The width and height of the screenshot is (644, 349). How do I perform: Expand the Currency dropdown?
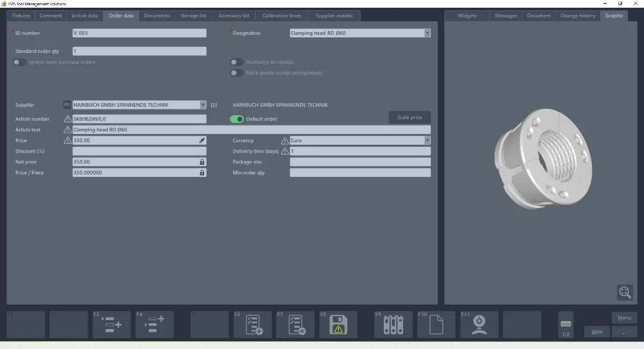pyautogui.click(x=427, y=140)
